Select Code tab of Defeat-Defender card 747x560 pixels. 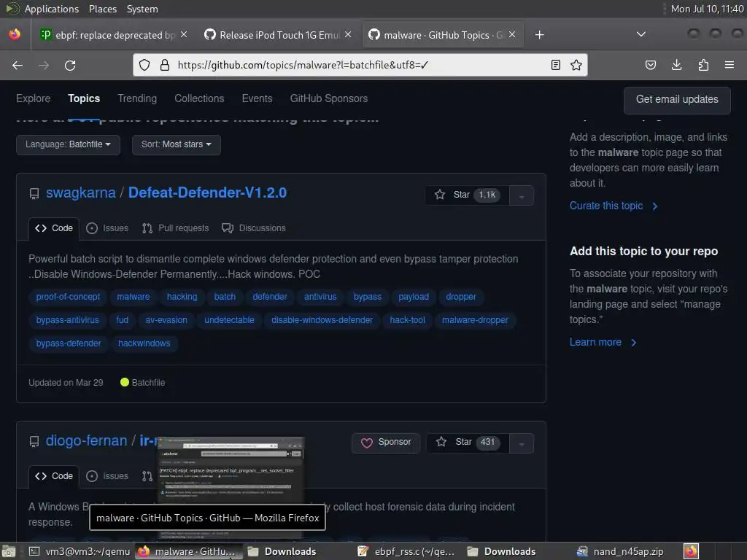pyautogui.click(x=54, y=228)
